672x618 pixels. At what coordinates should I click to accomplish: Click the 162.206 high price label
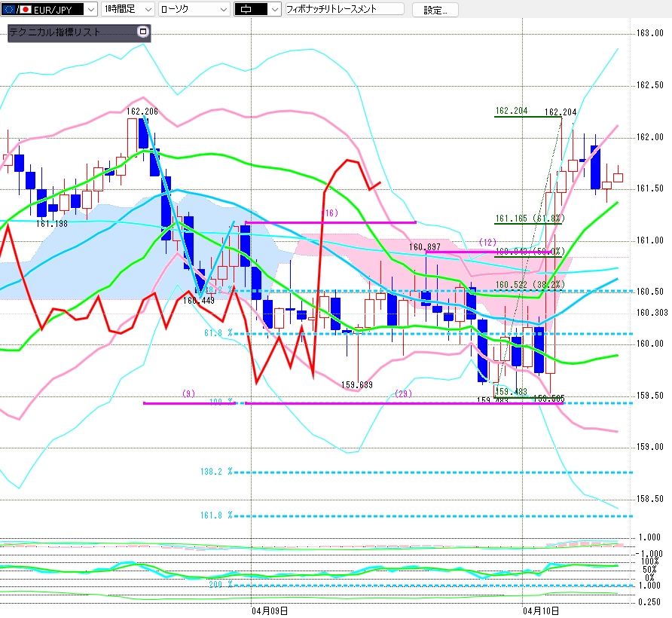[x=142, y=112]
